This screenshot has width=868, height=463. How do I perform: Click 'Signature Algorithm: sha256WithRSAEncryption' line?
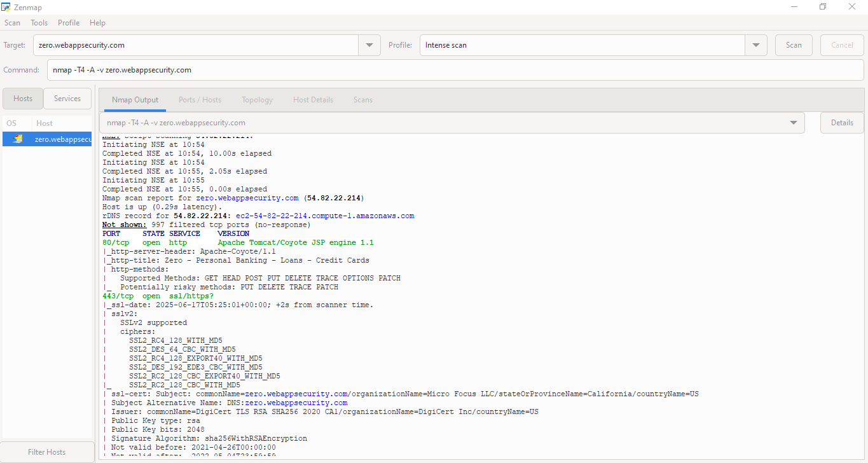pyautogui.click(x=209, y=438)
